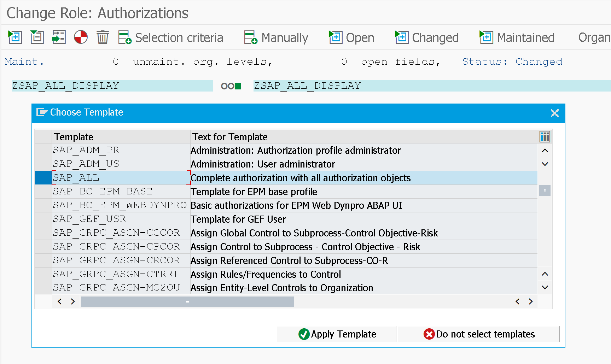Click Do not select templates button
The height and width of the screenshot is (364, 611).
tap(479, 334)
